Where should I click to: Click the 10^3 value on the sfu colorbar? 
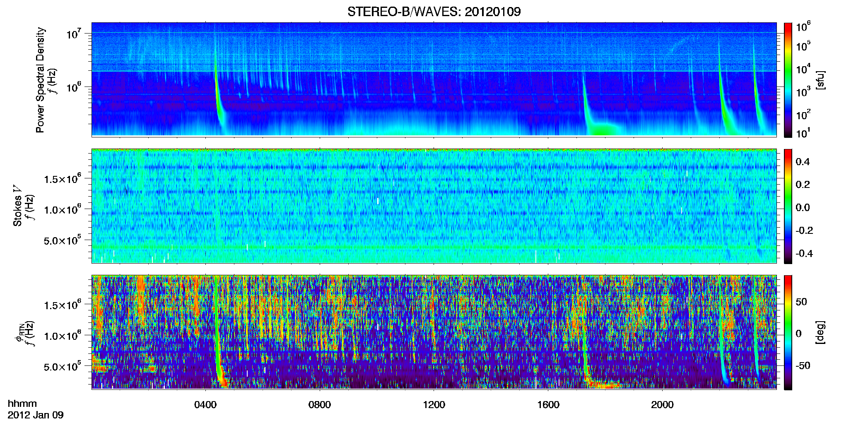click(x=803, y=92)
